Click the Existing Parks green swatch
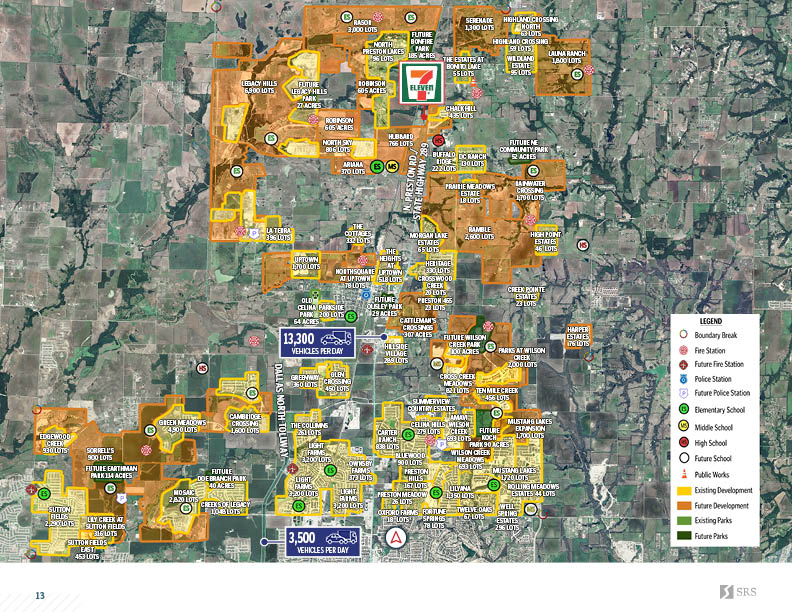The height and width of the screenshot is (612, 792). [684, 521]
